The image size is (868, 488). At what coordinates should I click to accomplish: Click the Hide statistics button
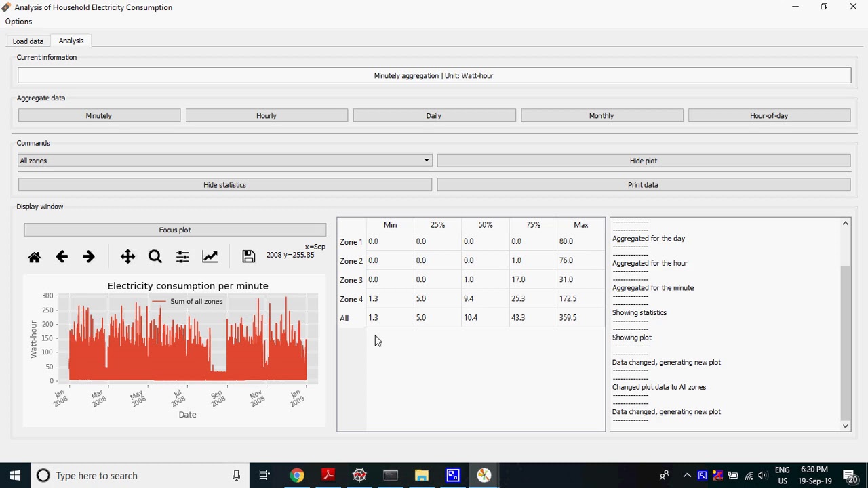coord(224,185)
